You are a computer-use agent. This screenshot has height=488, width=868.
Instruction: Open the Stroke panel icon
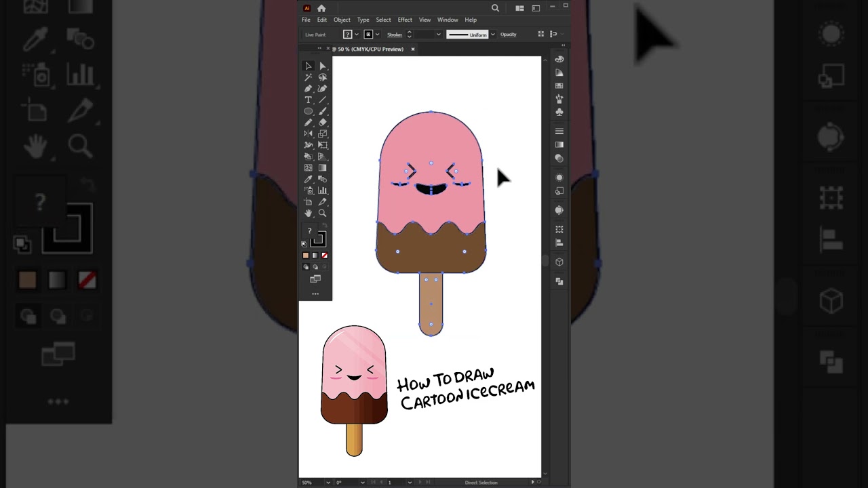pos(559,131)
